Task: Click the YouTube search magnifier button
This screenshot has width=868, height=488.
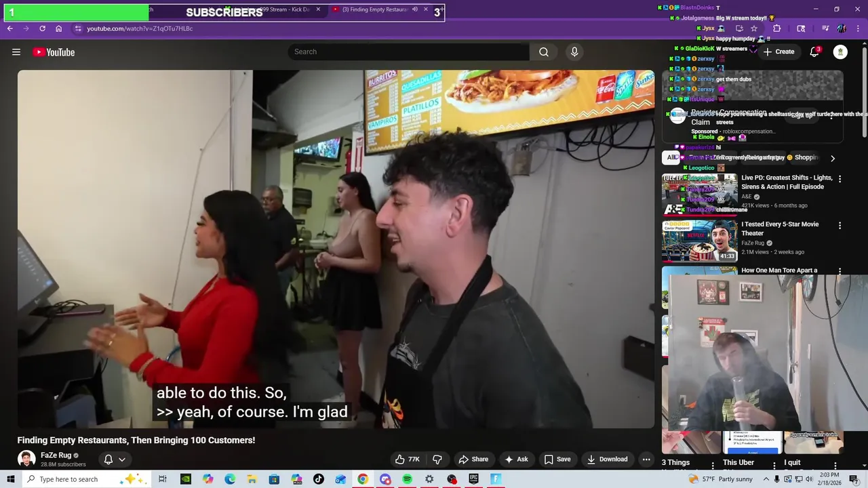Action: (x=544, y=52)
